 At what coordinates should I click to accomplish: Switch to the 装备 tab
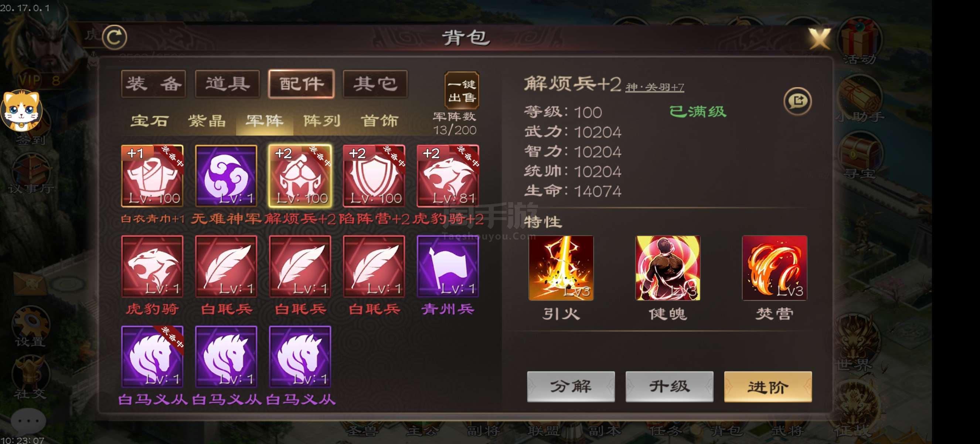click(x=153, y=84)
